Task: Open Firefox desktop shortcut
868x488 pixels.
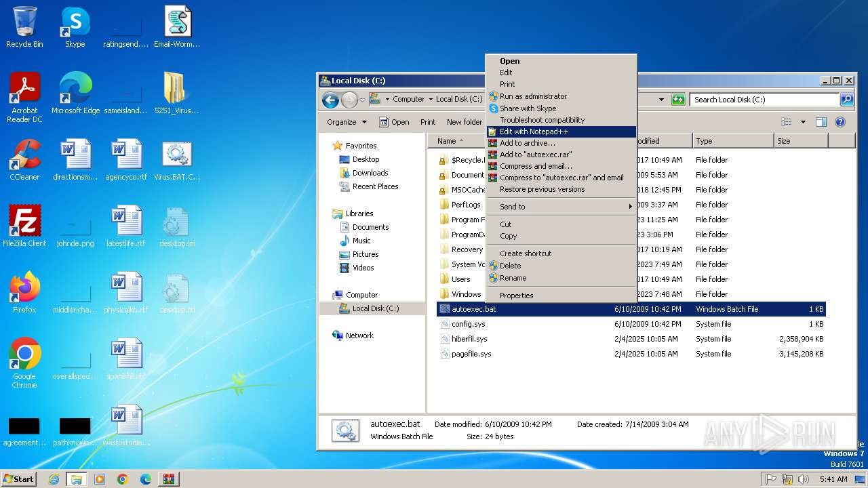Action: point(24,293)
